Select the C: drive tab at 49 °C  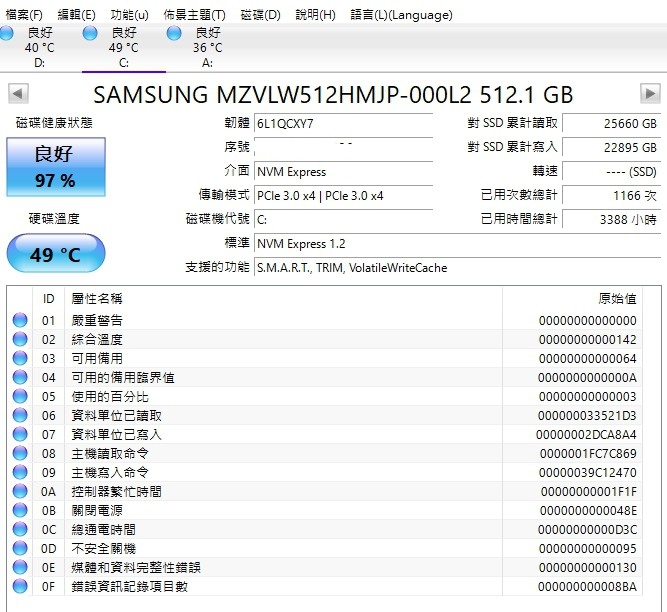pos(123,47)
